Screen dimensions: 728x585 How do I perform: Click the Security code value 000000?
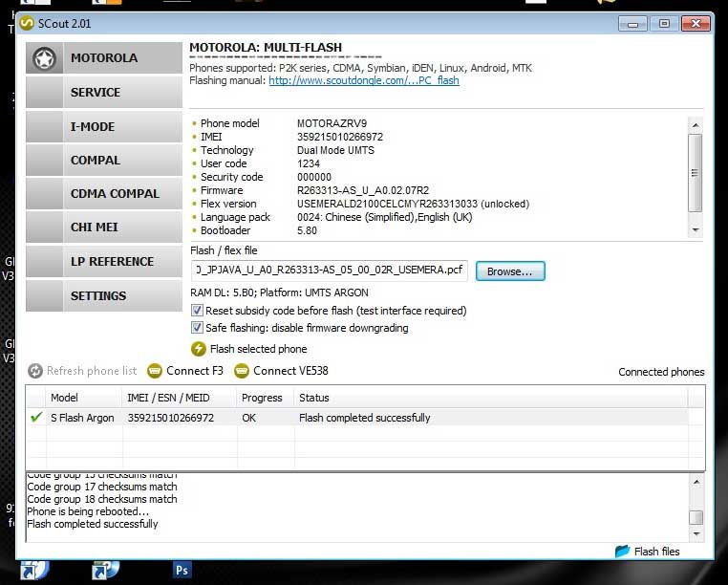314,177
